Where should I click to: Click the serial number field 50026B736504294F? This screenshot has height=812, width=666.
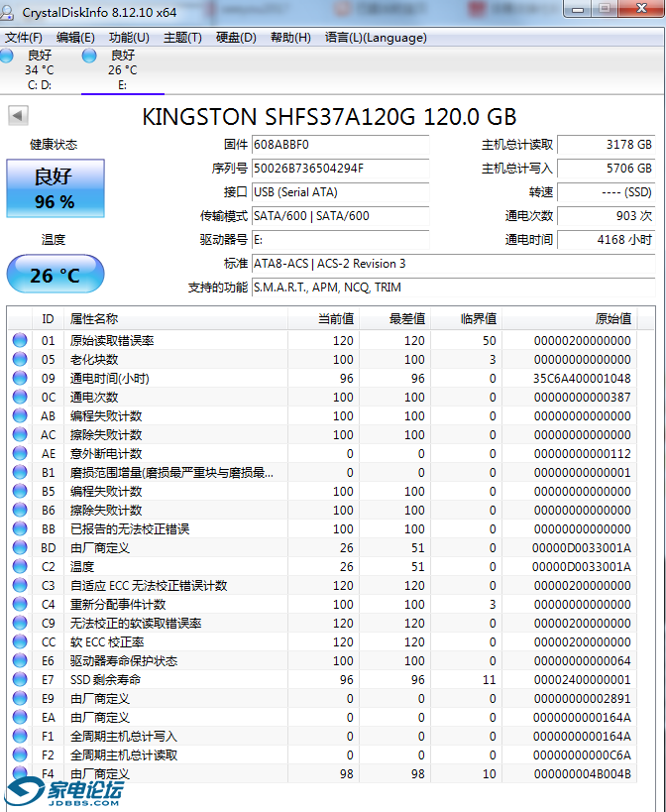[x=341, y=169]
